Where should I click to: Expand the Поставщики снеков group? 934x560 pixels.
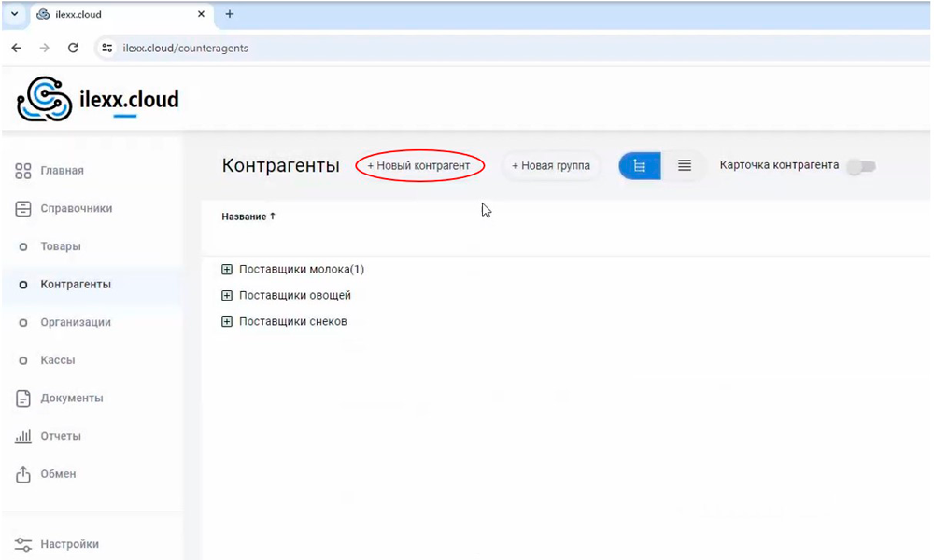tap(227, 322)
